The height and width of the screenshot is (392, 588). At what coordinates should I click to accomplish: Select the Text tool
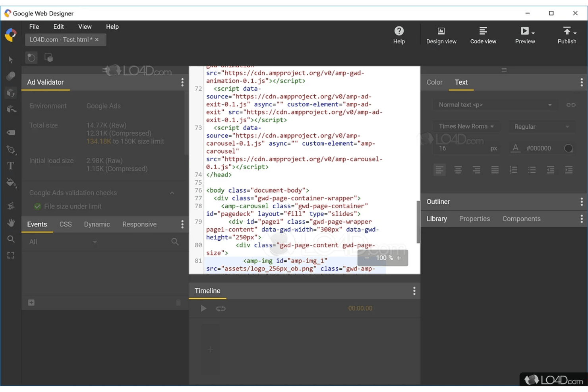[11, 166]
